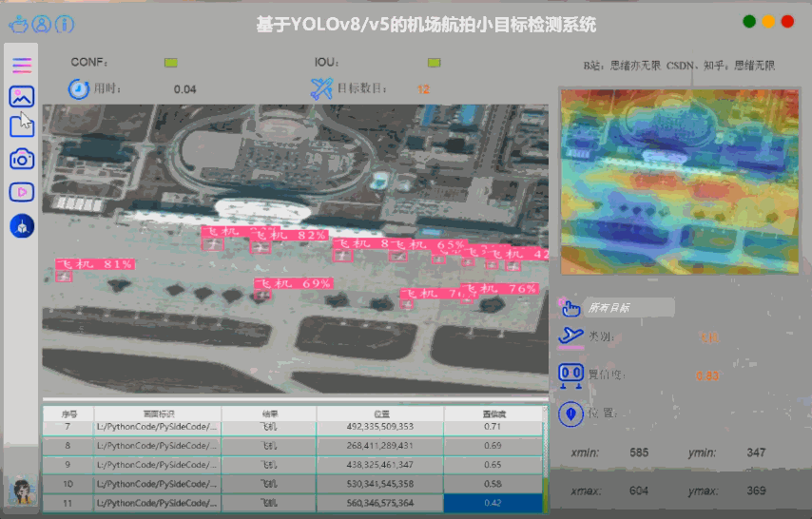Click the location pin icon beside 位置
The height and width of the screenshot is (519, 812).
571,414
